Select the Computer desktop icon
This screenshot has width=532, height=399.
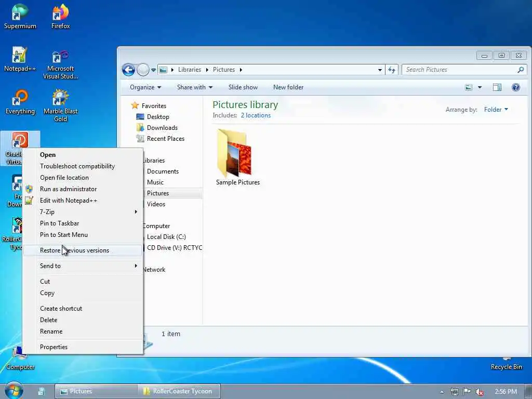click(x=20, y=359)
